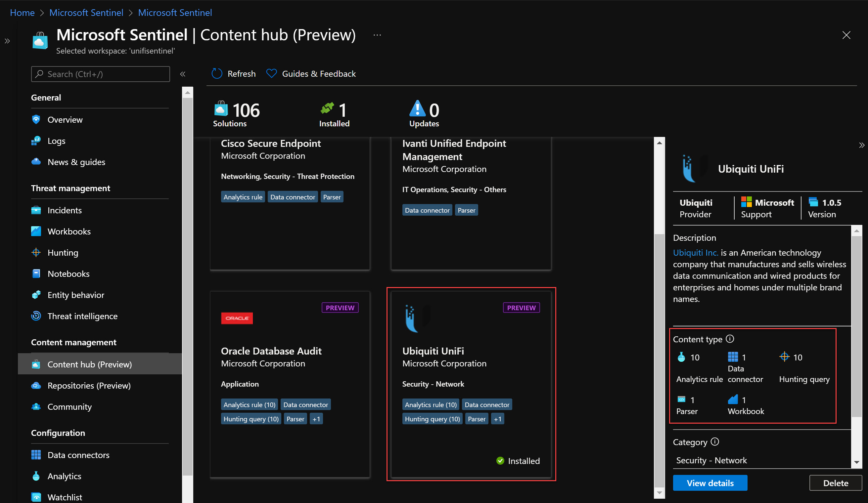Click the Refresh button label

pyautogui.click(x=242, y=74)
